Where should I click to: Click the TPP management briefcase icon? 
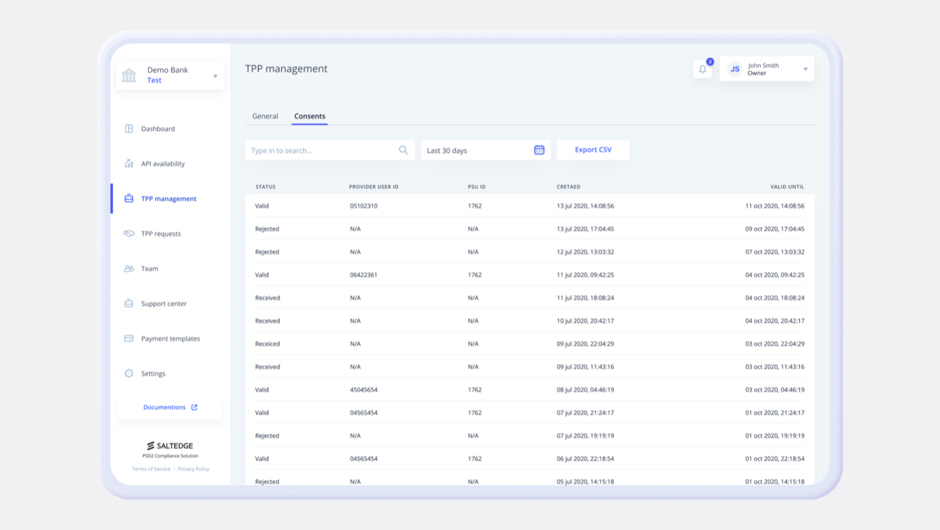[x=129, y=198]
